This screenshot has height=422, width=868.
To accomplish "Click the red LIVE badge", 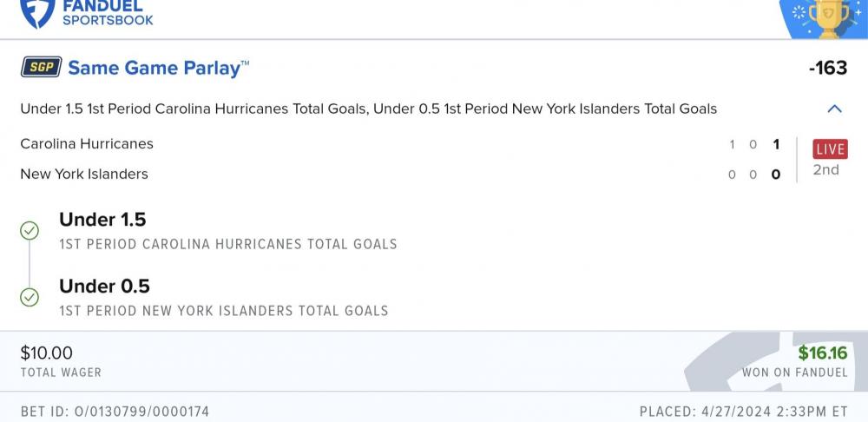I will point(830,149).
